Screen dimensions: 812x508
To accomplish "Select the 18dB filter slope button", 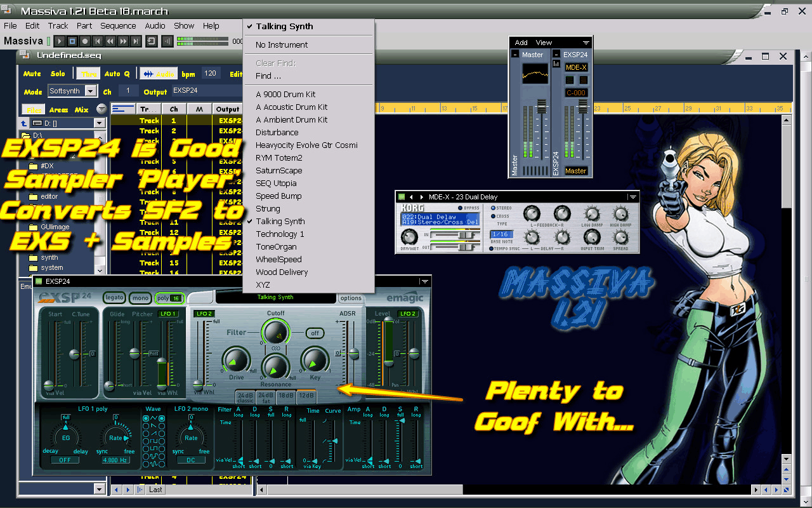I will coord(286,397).
